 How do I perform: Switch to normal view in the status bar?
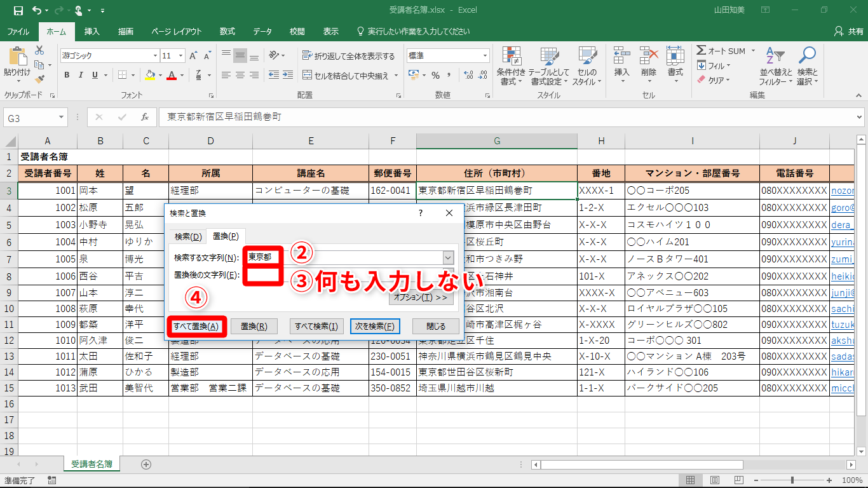click(x=691, y=480)
